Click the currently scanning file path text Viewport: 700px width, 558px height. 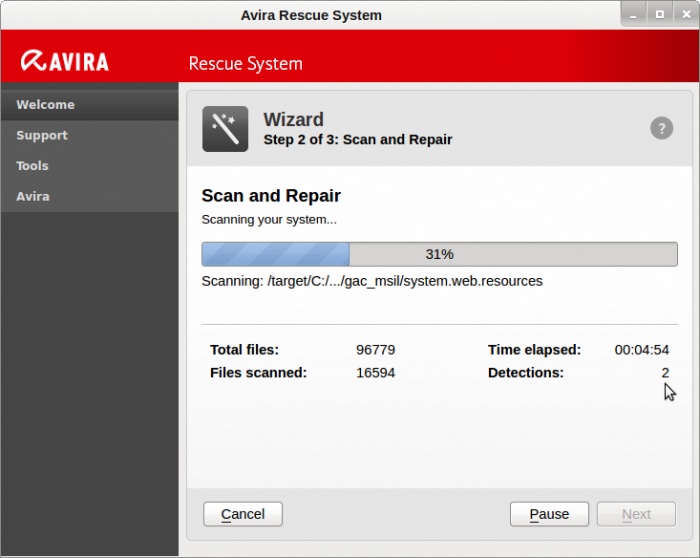(372, 281)
